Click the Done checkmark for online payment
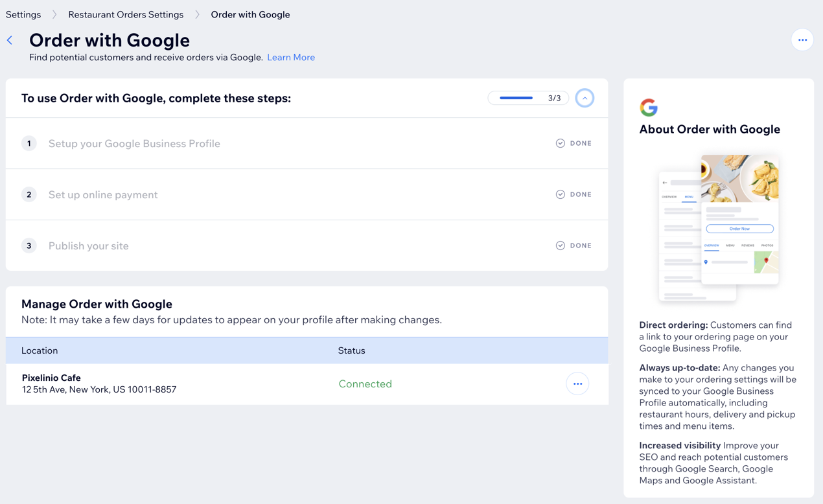 coord(561,194)
